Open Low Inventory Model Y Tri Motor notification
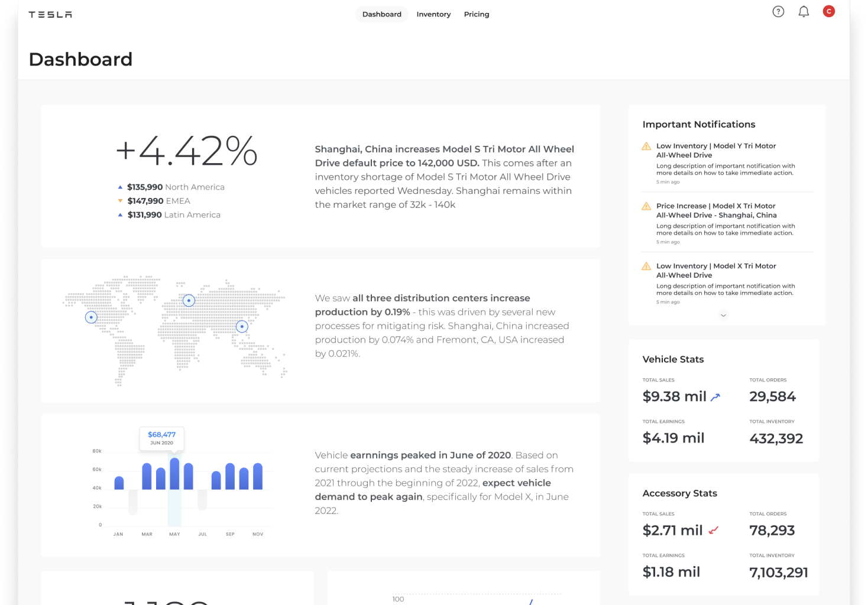This screenshot has width=868, height=605. (727, 163)
